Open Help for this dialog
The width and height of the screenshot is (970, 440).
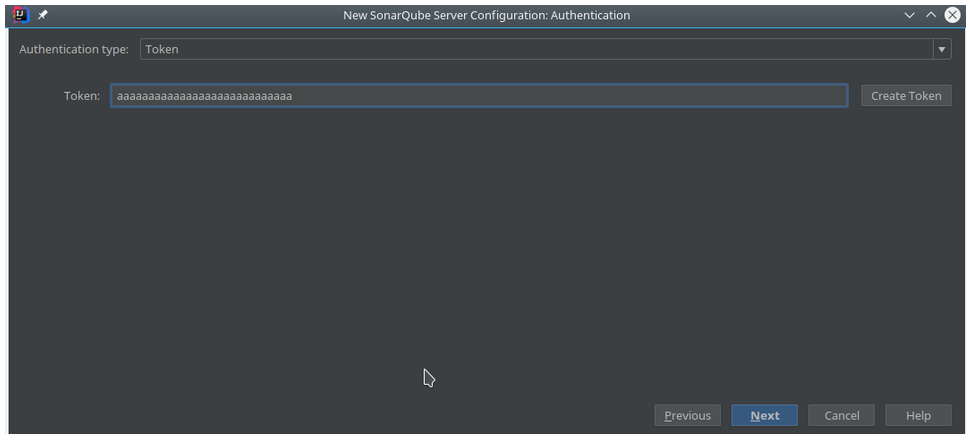[x=918, y=415]
